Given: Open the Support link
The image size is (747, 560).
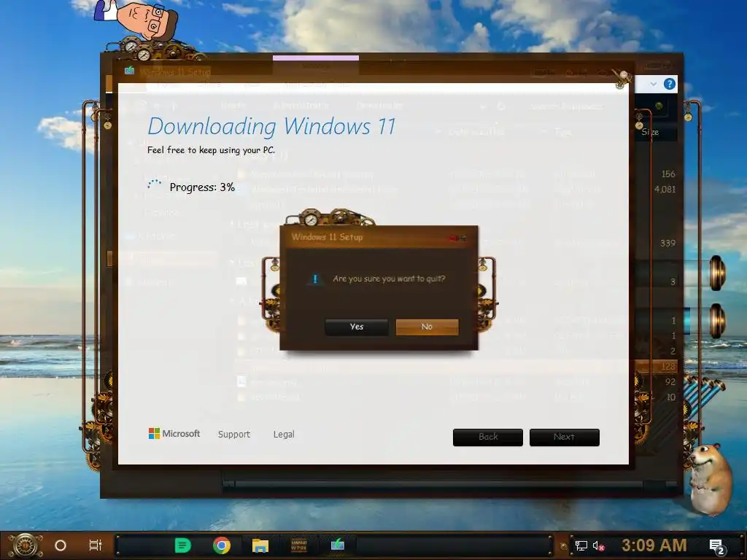Looking at the screenshot, I should coord(234,435).
